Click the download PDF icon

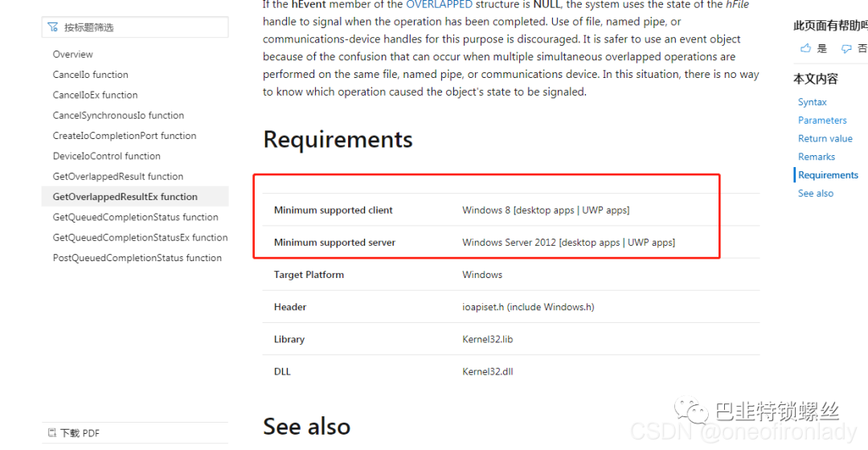click(52, 433)
